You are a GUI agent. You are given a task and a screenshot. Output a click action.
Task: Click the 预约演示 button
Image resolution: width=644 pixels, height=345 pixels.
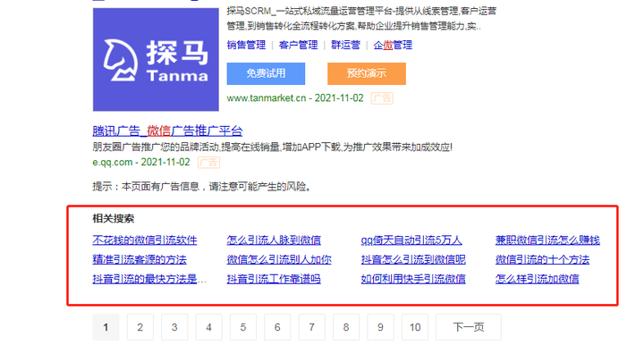367,74
